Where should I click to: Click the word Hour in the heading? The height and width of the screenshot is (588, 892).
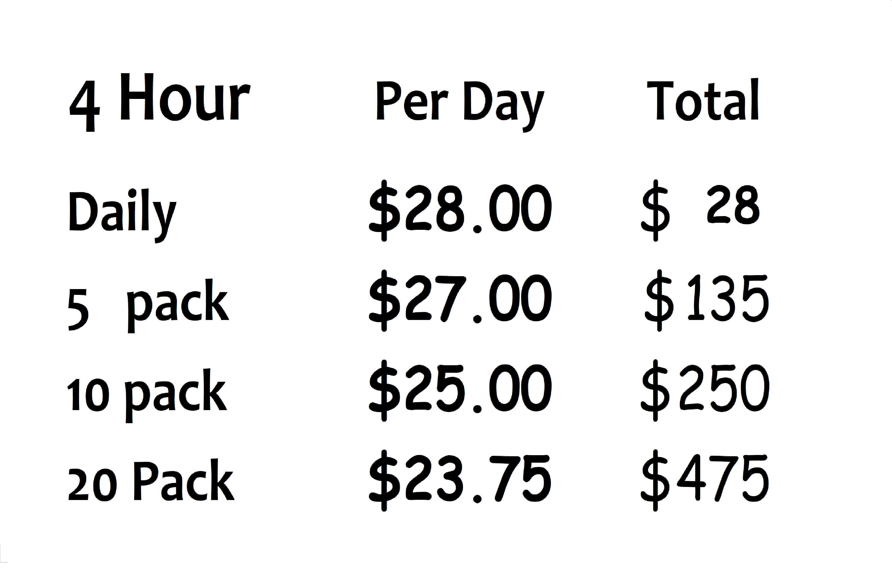(x=185, y=97)
